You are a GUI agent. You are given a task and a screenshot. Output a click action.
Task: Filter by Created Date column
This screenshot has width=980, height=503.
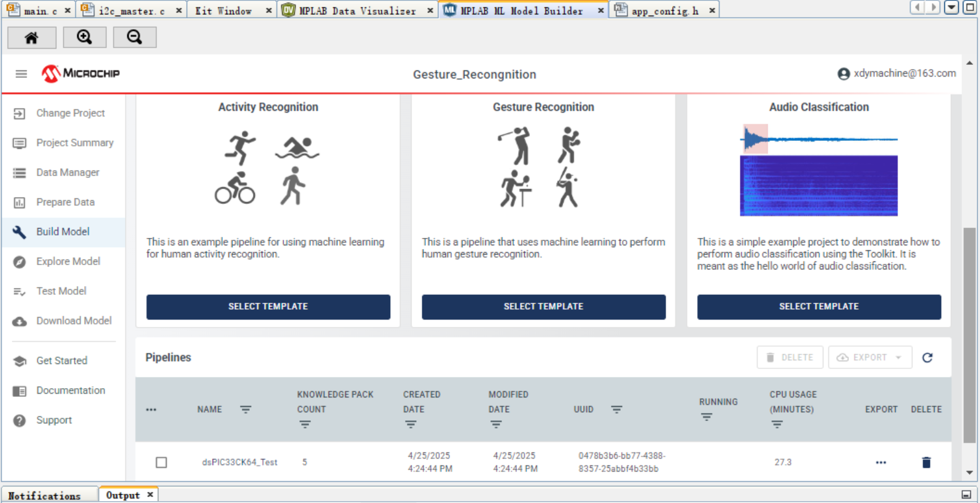411,425
